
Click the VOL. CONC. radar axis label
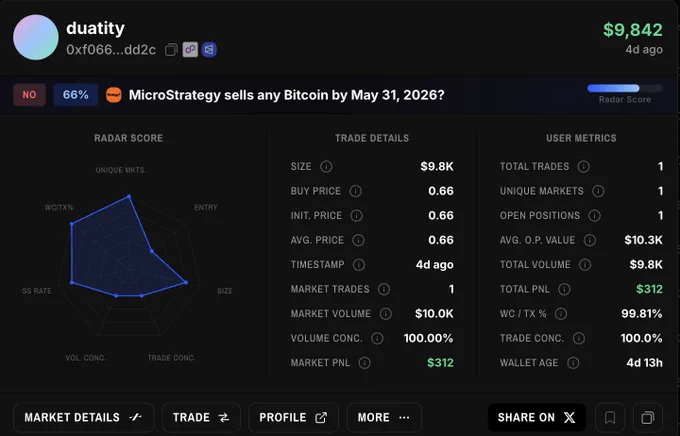86,358
